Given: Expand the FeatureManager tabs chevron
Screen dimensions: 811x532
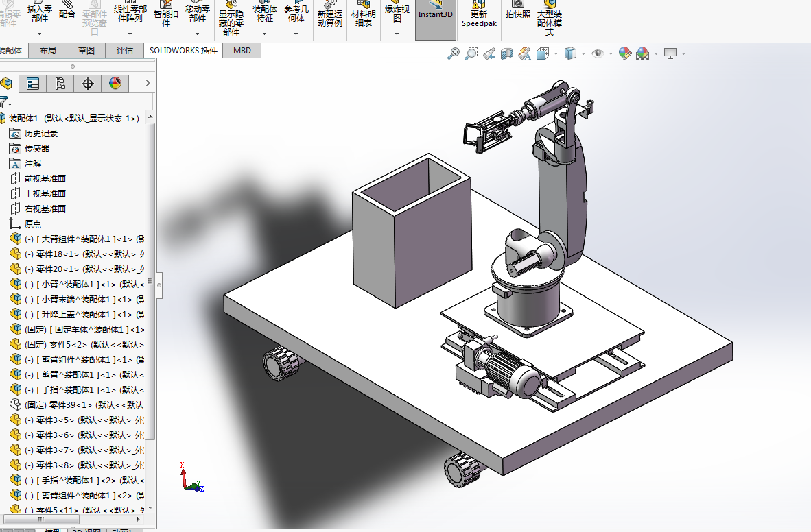Looking at the screenshot, I should point(148,83).
